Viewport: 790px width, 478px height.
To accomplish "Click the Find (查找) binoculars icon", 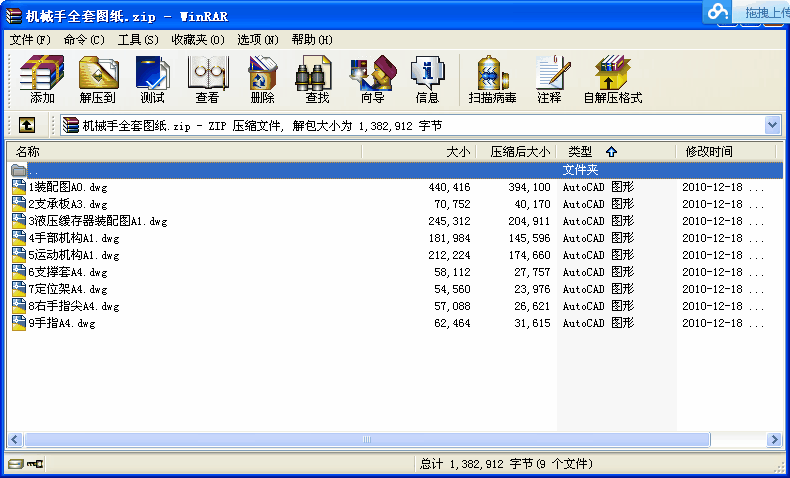I will click(317, 80).
